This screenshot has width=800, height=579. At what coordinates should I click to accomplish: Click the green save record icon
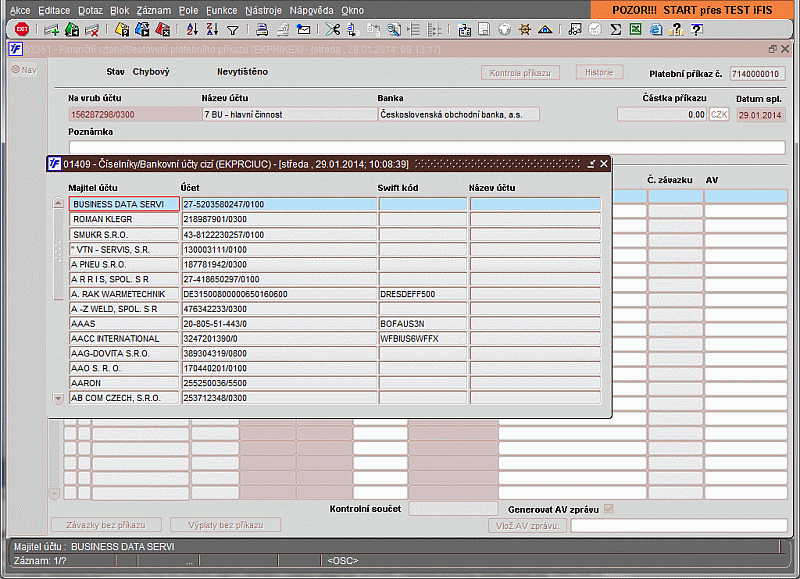tap(72, 30)
